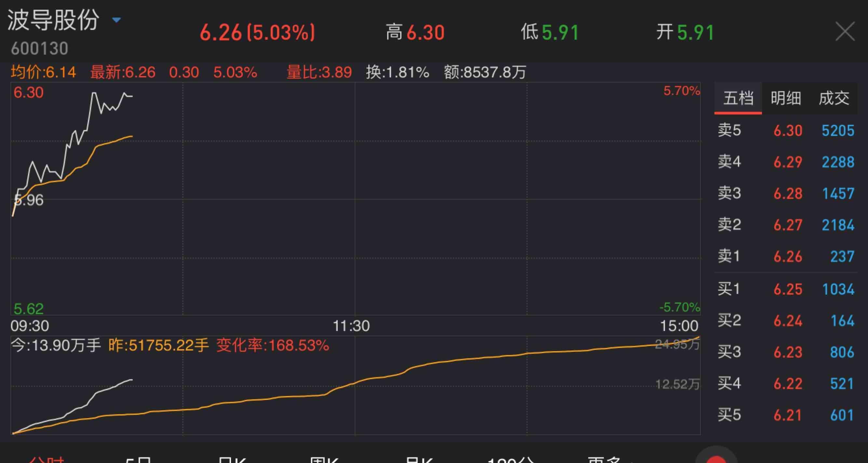Tap the 5.96 middle price axis label

click(x=29, y=200)
